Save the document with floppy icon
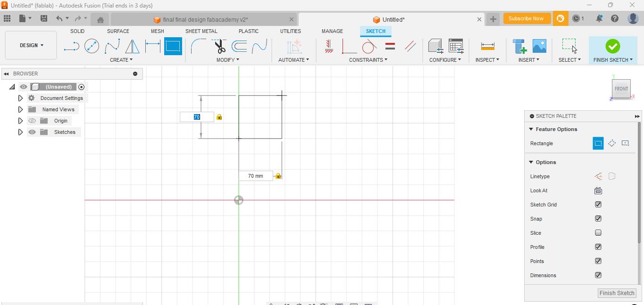This screenshot has width=644, height=305. [43, 18]
